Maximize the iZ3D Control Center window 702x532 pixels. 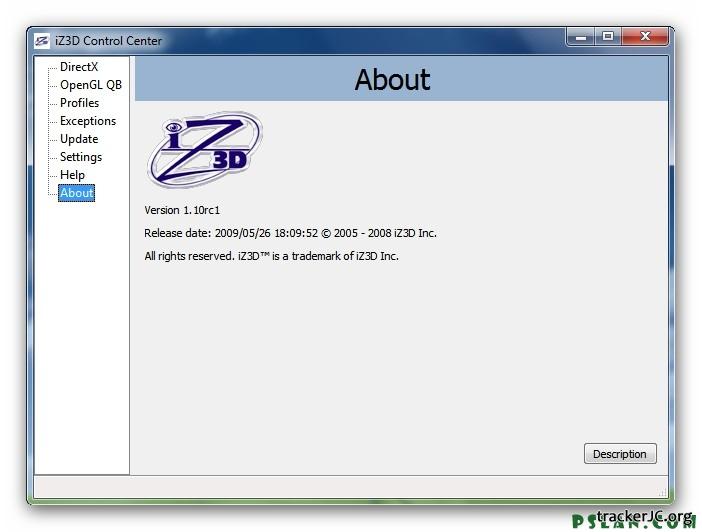pos(608,37)
